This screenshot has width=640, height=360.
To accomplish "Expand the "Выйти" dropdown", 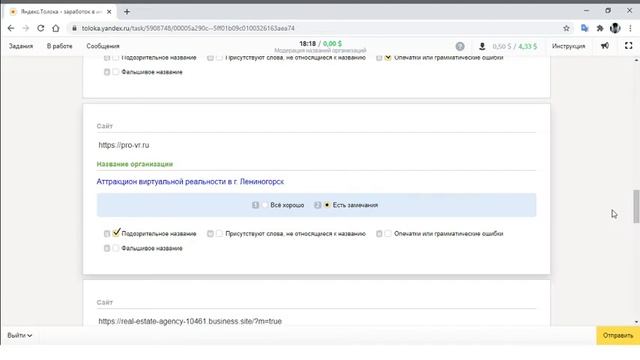I will tap(20, 336).
